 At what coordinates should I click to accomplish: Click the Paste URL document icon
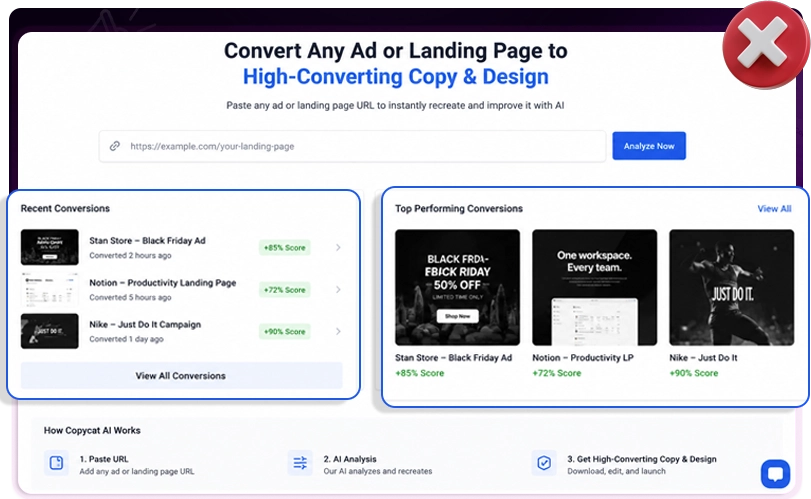click(x=56, y=462)
